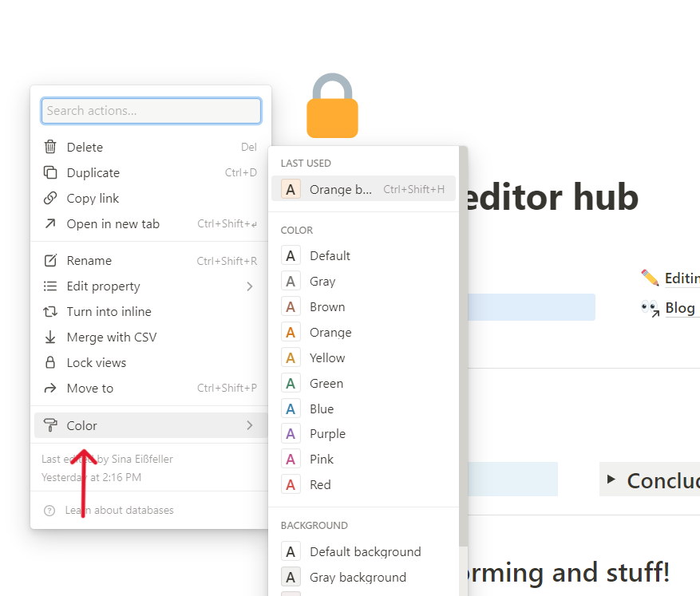This screenshot has width=700, height=596.
Task: Click the orange lock page icon
Action: click(332, 106)
